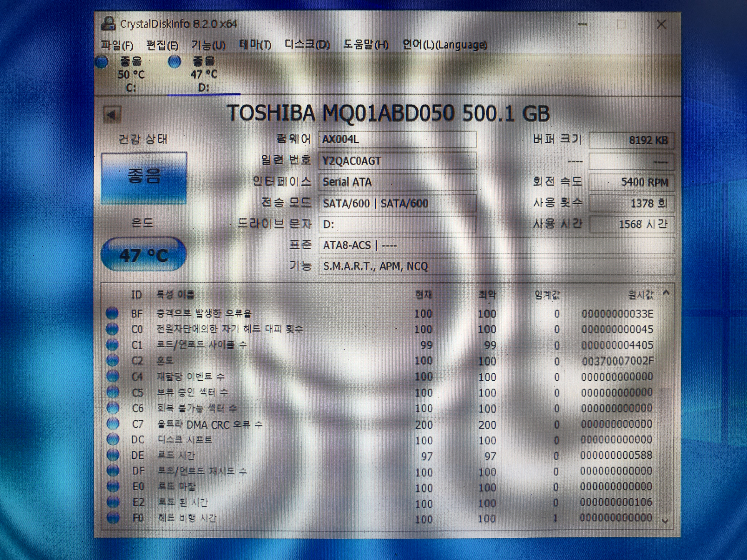Click serial number field Y2QAC0AGT
The height and width of the screenshot is (560, 747).
pyautogui.click(x=397, y=161)
